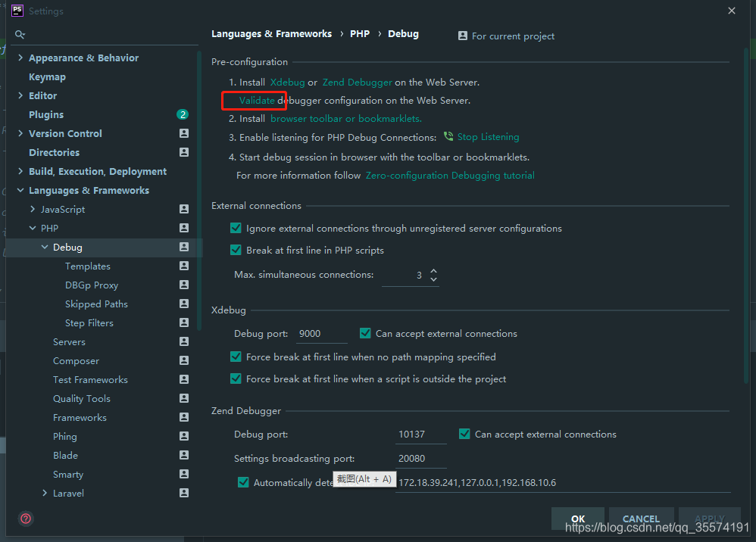Decrease max simultaneous connections with down arrow
The width and height of the screenshot is (756, 542).
[433, 279]
